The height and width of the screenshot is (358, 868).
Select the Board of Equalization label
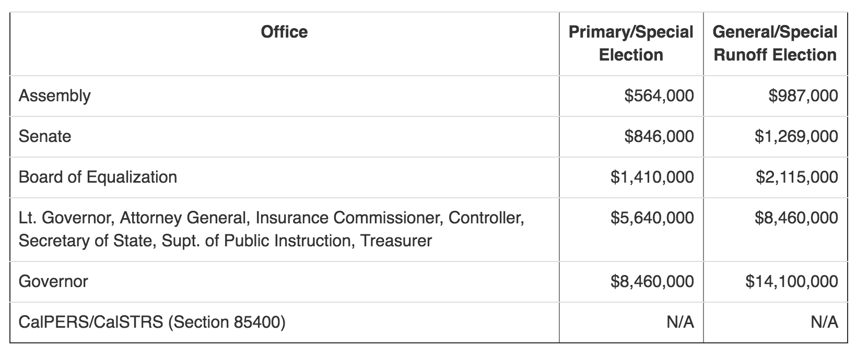tap(98, 177)
